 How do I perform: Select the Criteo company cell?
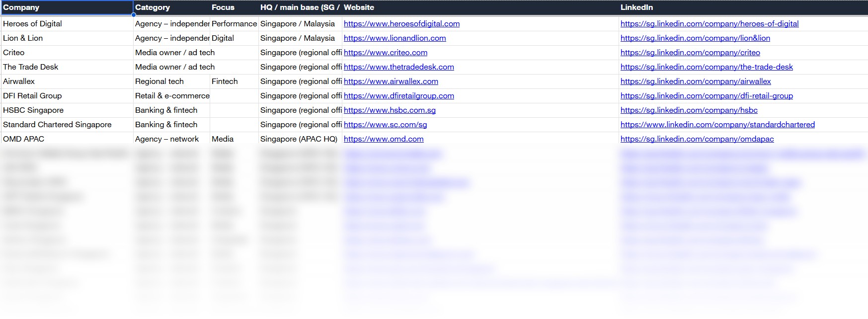(x=67, y=53)
